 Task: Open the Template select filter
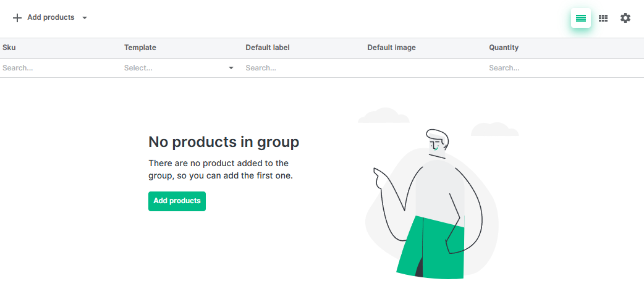pyautogui.click(x=173, y=68)
